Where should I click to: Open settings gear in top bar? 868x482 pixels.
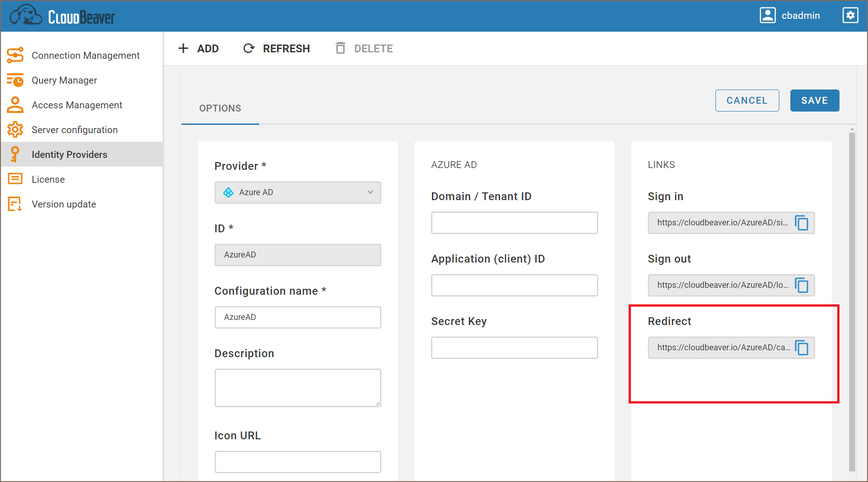(850, 15)
